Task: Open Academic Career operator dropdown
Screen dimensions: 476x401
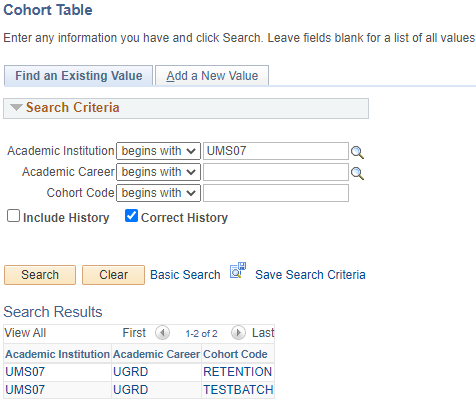Action: tap(158, 172)
